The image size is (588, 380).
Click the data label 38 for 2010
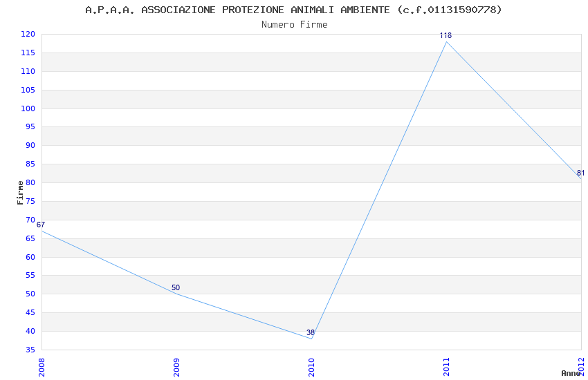pyautogui.click(x=311, y=332)
